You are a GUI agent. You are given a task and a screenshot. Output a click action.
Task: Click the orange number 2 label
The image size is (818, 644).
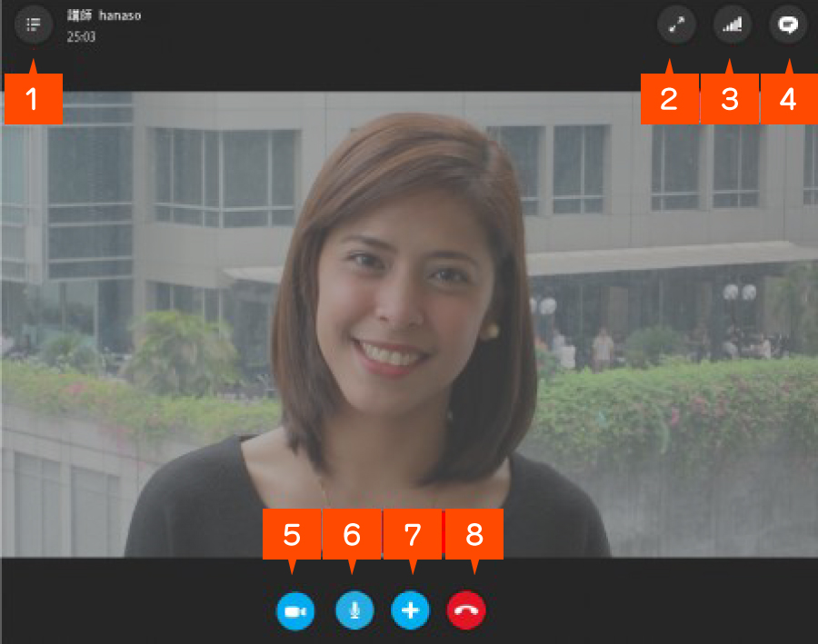(670, 99)
